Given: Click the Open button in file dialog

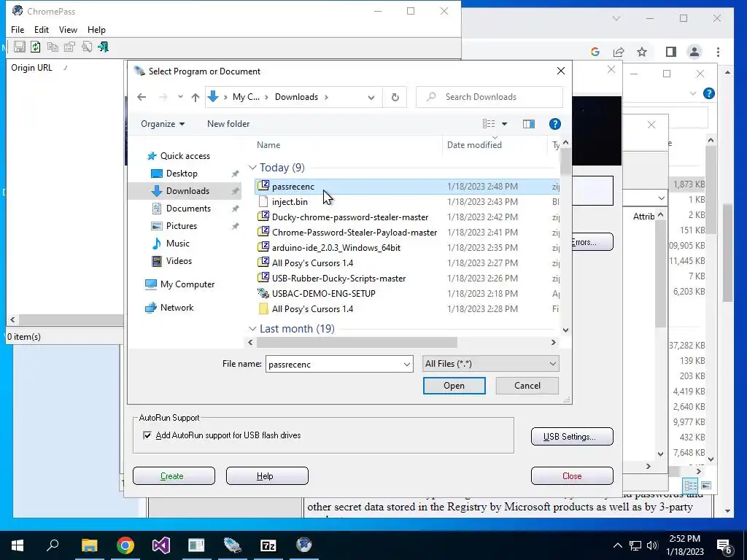Looking at the screenshot, I should [454, 386].
